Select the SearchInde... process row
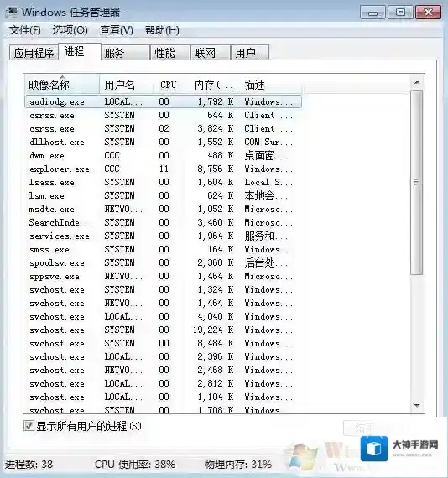Image resolution: width=448 pixels, height=478 pixels. [x=163, y=222]
